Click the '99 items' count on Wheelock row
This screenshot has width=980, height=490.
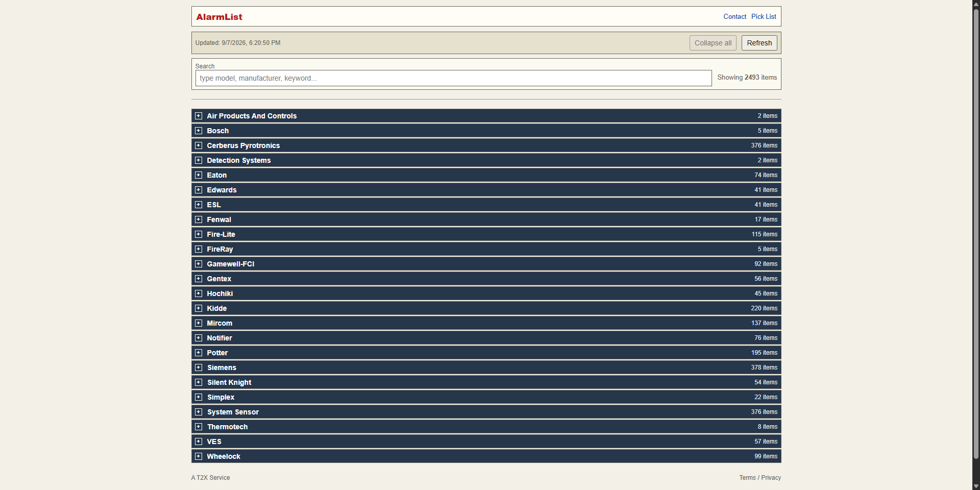766,456
